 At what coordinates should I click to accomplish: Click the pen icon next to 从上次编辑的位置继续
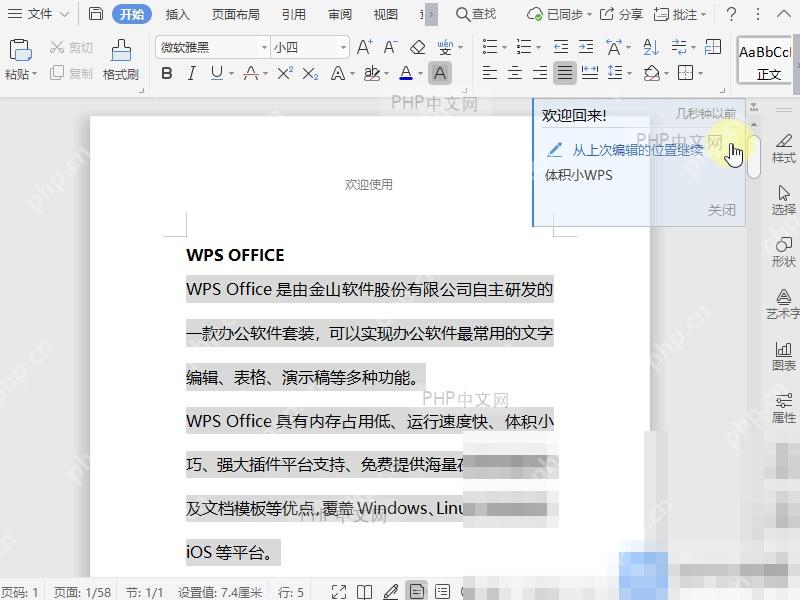coord(554,149)
